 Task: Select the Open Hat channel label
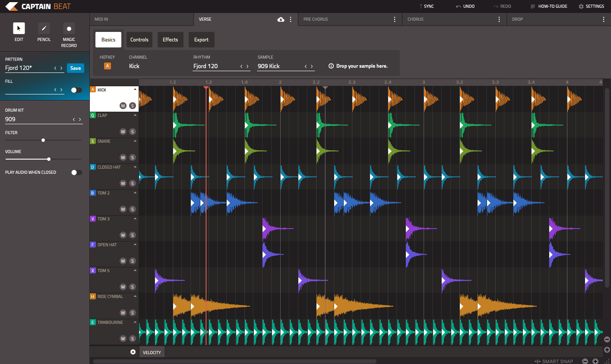pyautogui.click(x=107, y=245)
